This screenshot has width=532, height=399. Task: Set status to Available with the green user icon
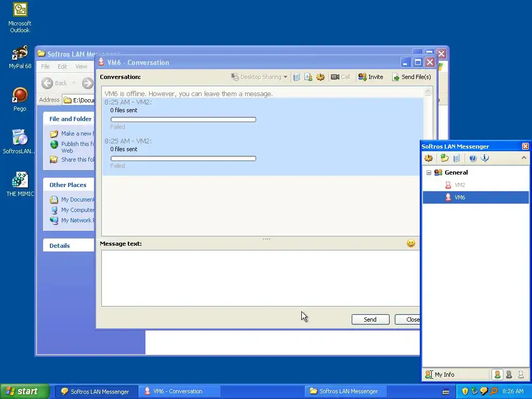click(497, 375)
